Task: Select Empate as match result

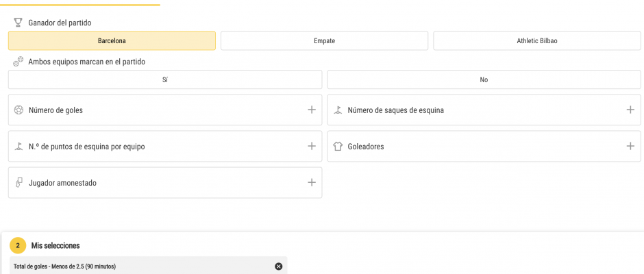Action: click(x=325, y=40)
